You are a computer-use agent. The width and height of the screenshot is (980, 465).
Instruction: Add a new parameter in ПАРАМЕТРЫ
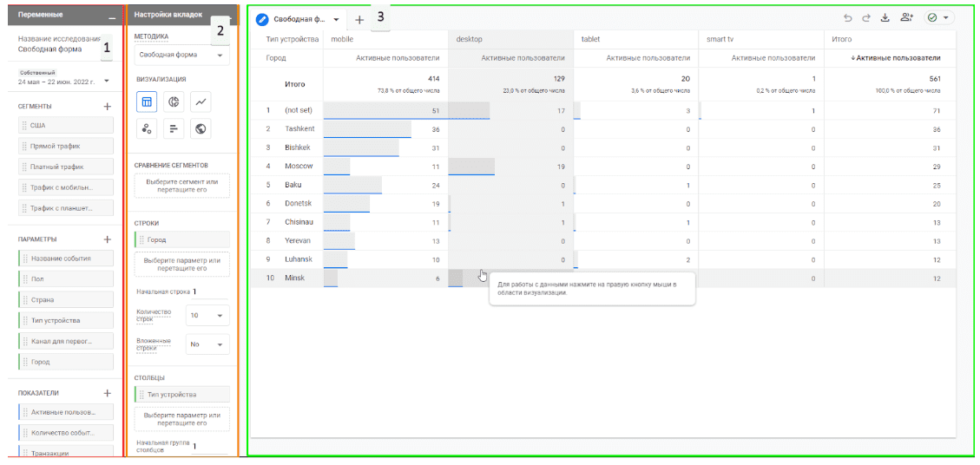tap(107, 239)
